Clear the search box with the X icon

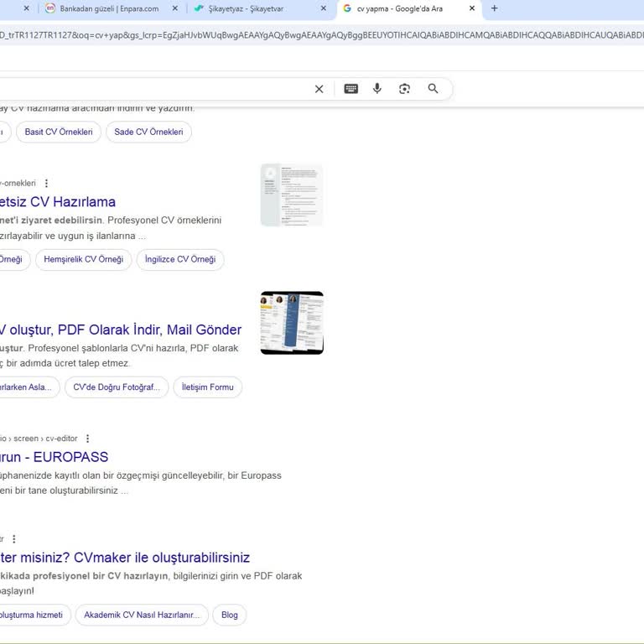pos(319,89)
